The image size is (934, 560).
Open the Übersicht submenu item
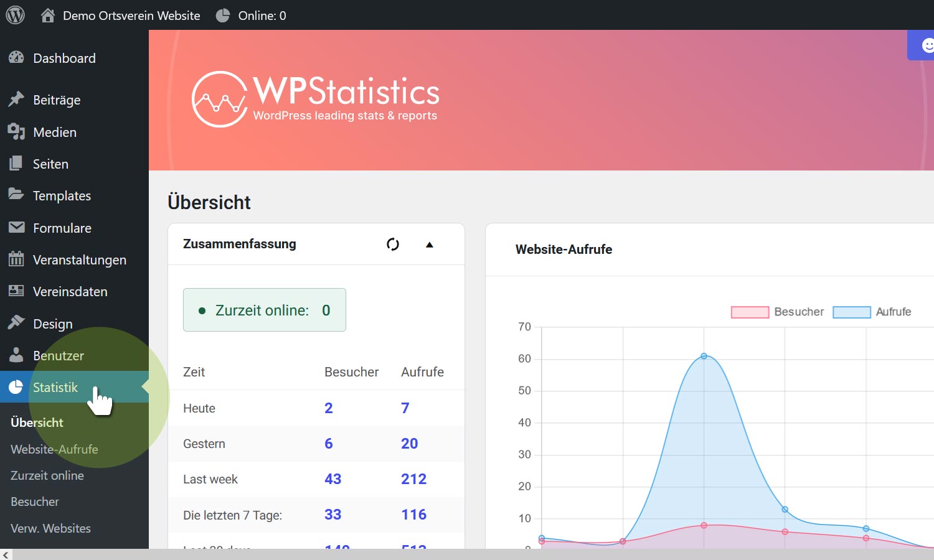pyautogui.click(x=37, y=422)
